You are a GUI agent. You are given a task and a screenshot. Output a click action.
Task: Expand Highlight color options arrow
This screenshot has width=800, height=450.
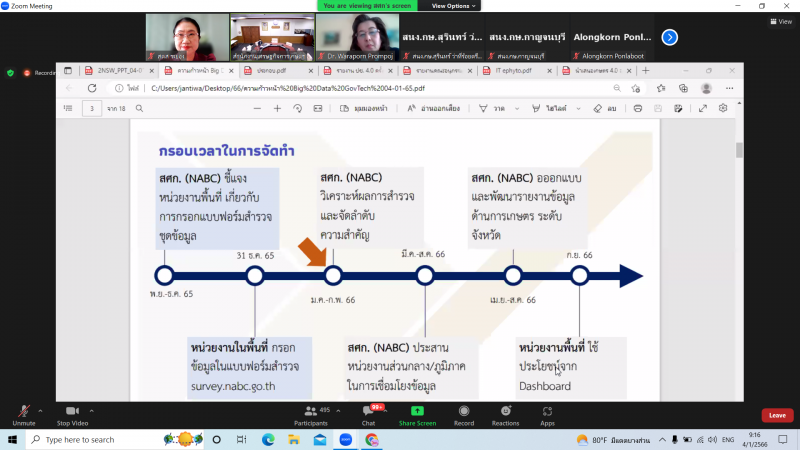[578, 109]
